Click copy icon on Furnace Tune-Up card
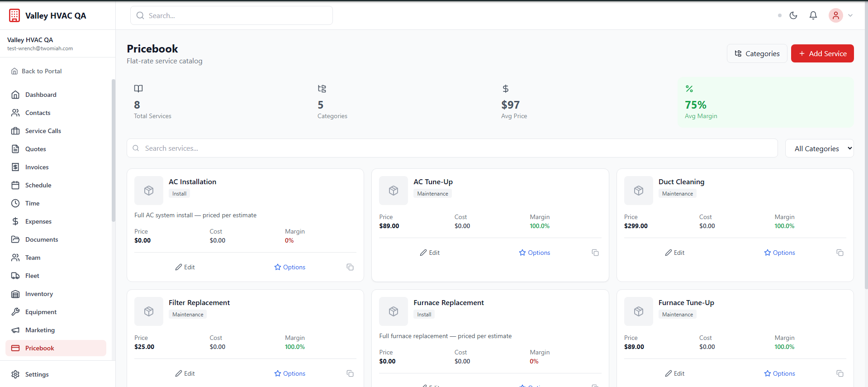Screen dimensions: 868x387 [x=840, y=373]
